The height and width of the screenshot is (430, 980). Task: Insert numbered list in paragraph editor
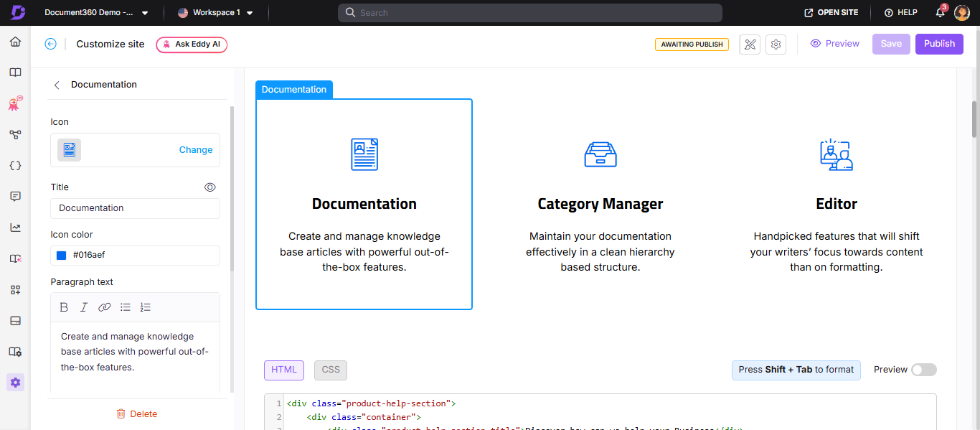pyautogui.click(x=146, y=307)
